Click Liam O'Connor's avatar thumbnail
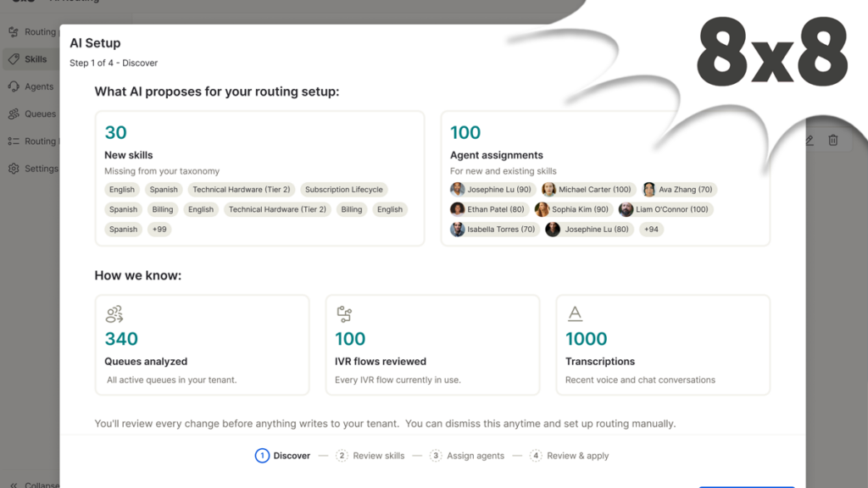This screenshot has height=488, width=868. [x=626, y=209]
